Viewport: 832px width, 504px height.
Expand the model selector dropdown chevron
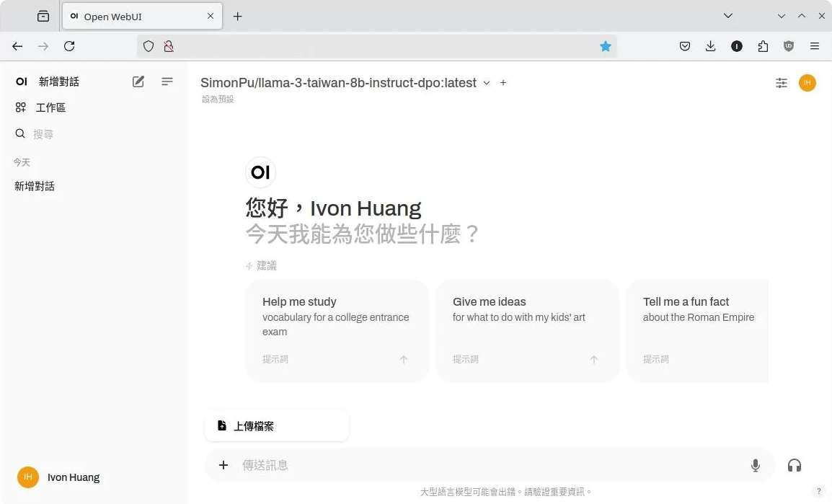487,83
